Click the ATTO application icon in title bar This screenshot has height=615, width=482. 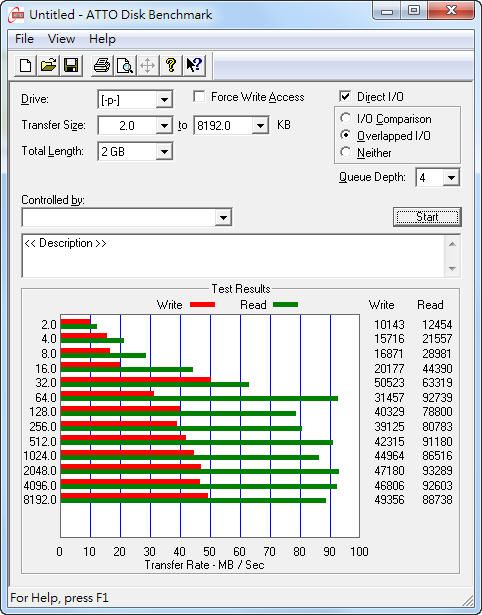(16, 15)
